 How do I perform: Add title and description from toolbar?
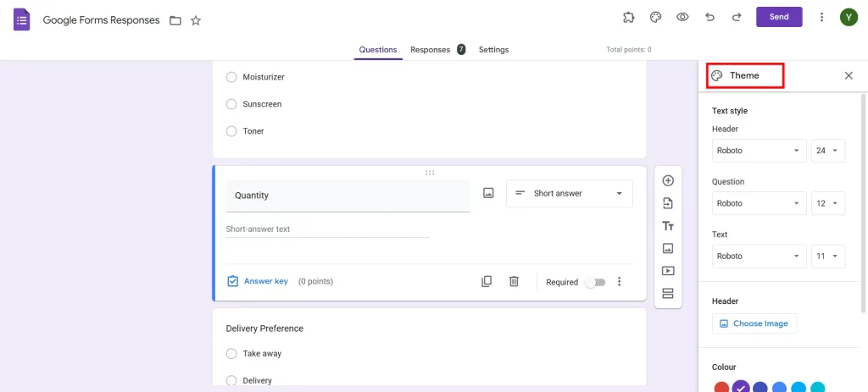click(x=668, y=226)
